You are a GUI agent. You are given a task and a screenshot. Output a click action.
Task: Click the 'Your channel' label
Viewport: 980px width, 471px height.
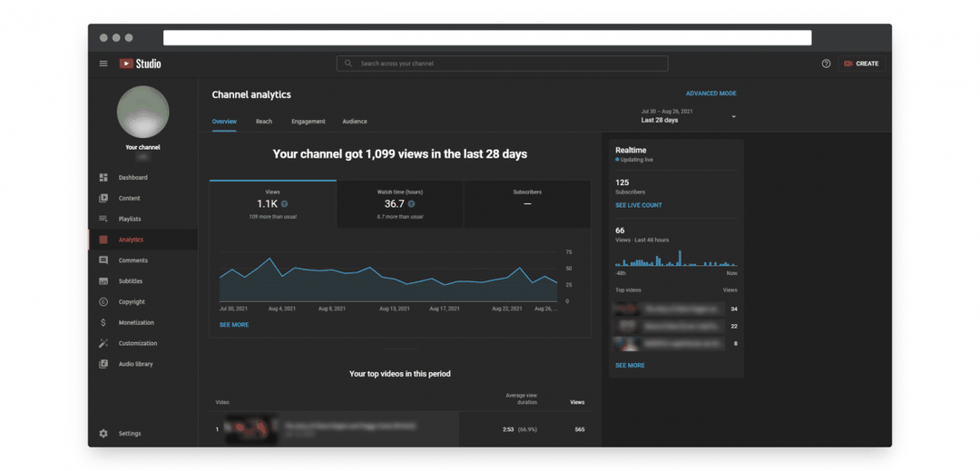pyautogui.click(x=142, y=147)
